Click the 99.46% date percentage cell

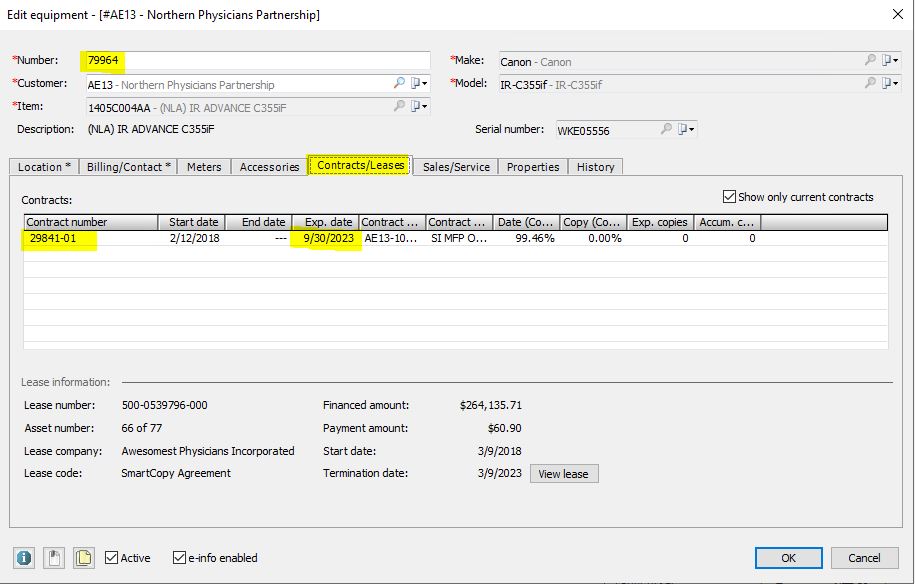(x=535, y=238)
